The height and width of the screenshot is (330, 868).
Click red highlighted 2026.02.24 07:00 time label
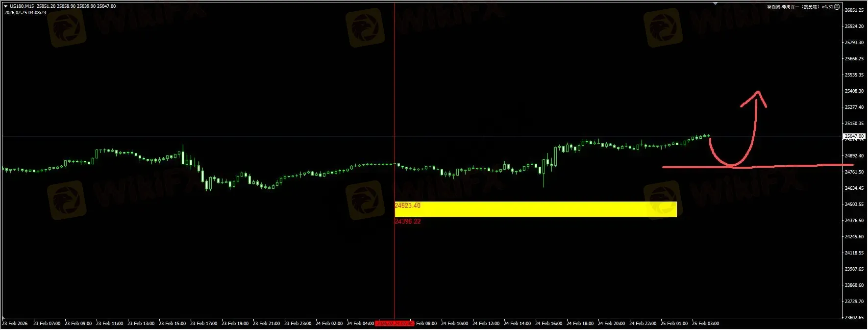[x=395, y=324]
